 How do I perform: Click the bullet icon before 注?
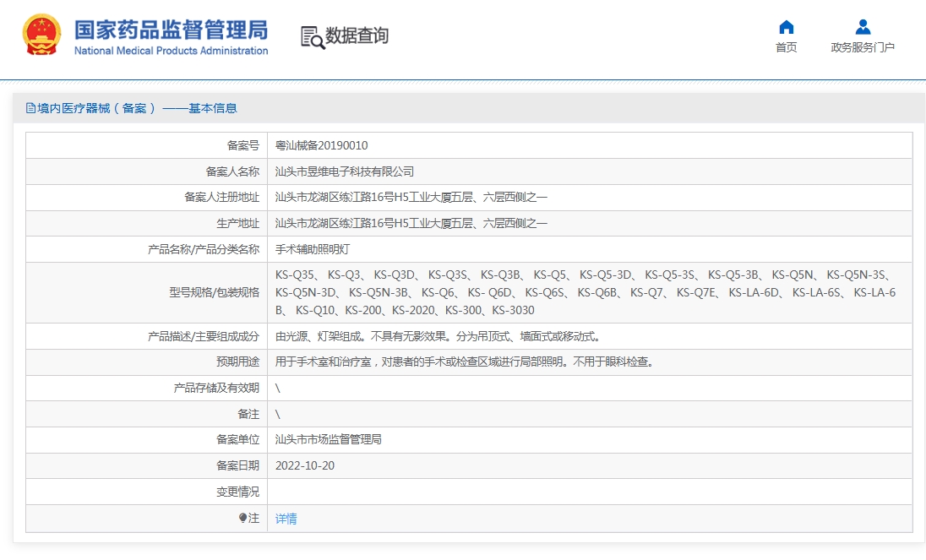(x=242, y=518)
